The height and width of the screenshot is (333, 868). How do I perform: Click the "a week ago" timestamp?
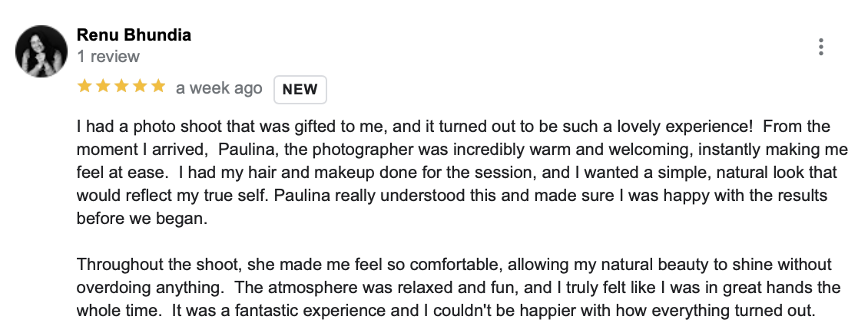click(x=219, y=88)
